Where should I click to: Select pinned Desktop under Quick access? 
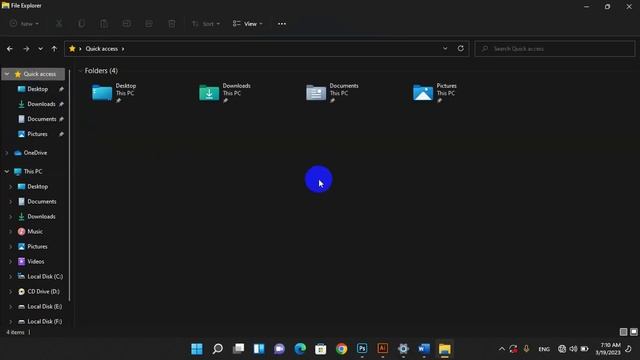pos(38,89)
